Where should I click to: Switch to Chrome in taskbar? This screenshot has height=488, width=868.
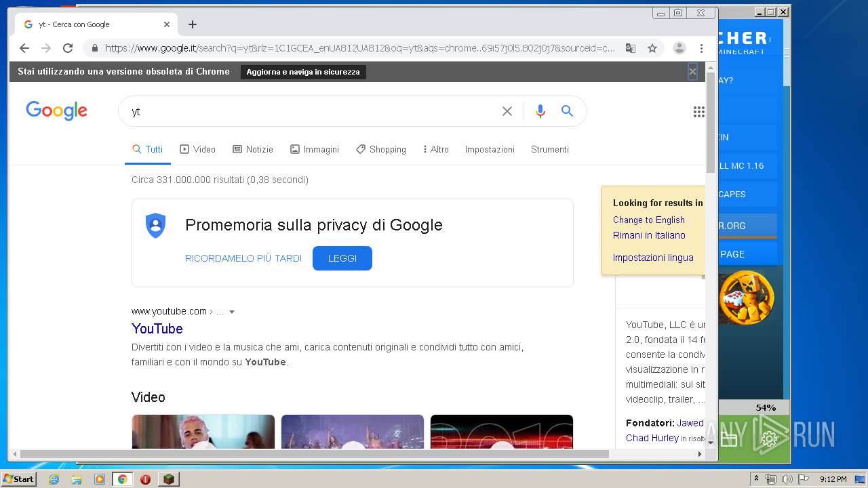[x=123, y=479]
